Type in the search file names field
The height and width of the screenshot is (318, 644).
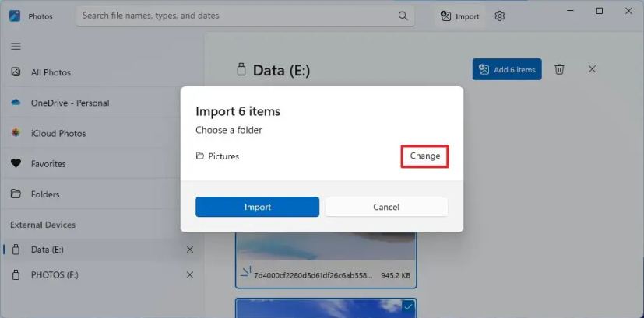(x=234, y=16)
